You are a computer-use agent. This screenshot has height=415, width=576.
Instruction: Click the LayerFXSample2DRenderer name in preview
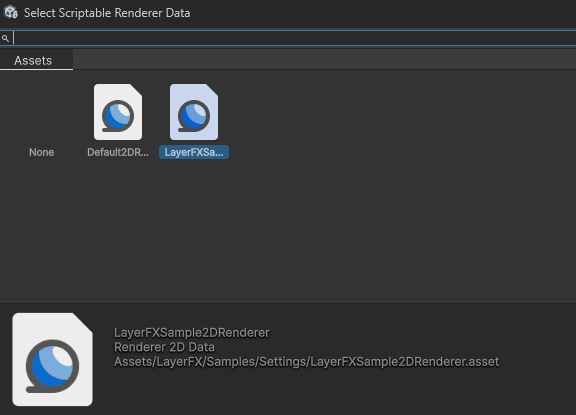tap(192, 333)
